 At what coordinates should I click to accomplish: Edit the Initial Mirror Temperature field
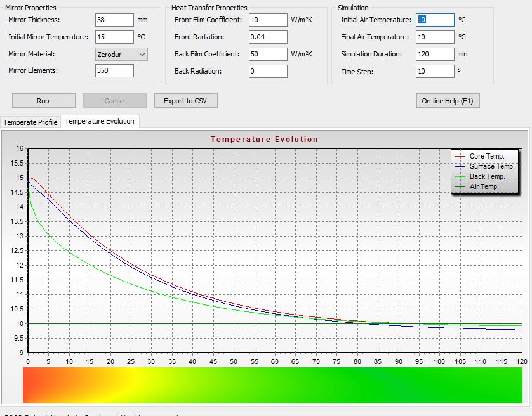[114, 37]
